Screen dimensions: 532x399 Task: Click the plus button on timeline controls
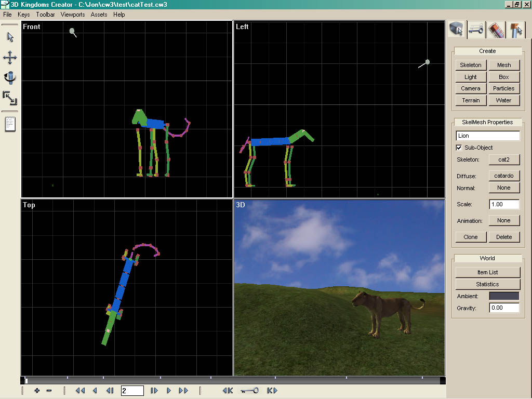coord(37,391)
